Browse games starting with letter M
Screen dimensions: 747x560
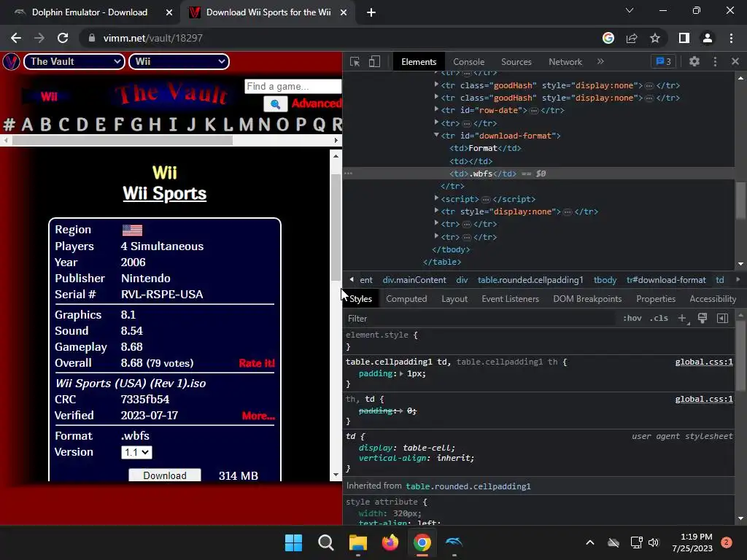tap(246, 125)
